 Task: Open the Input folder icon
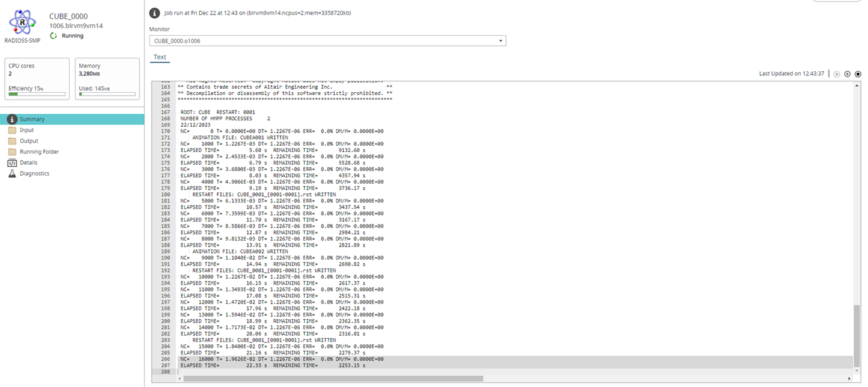tap(12, 130)
